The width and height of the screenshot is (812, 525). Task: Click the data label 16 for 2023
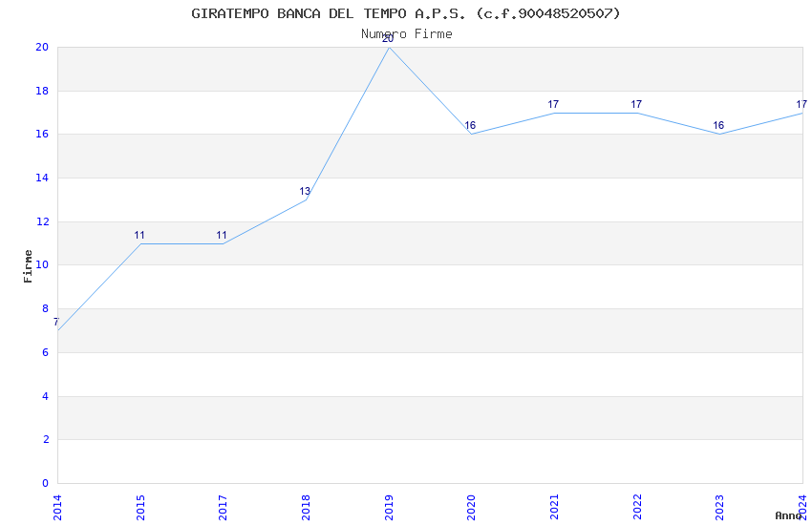tap(718, 126)
